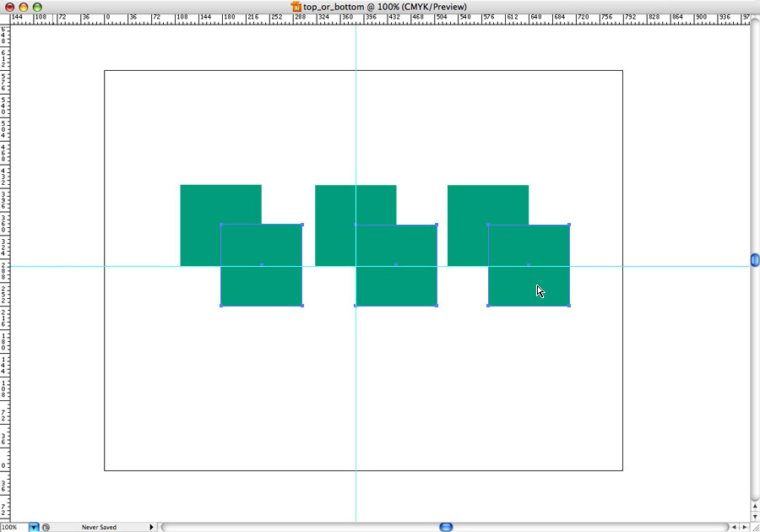Click the scroll right arrow at bottom right
This screenshot has width=760, height=532.
coord(743,527)
